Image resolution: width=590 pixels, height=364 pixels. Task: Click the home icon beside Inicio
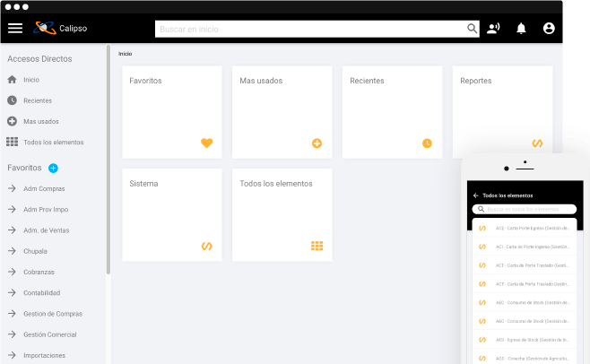(x=12, y=80)
